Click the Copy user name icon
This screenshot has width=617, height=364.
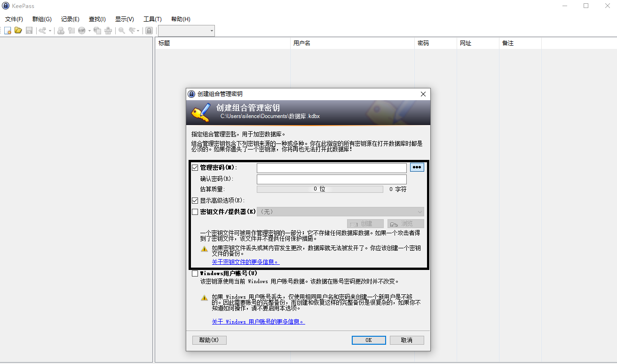pos(61,31)
